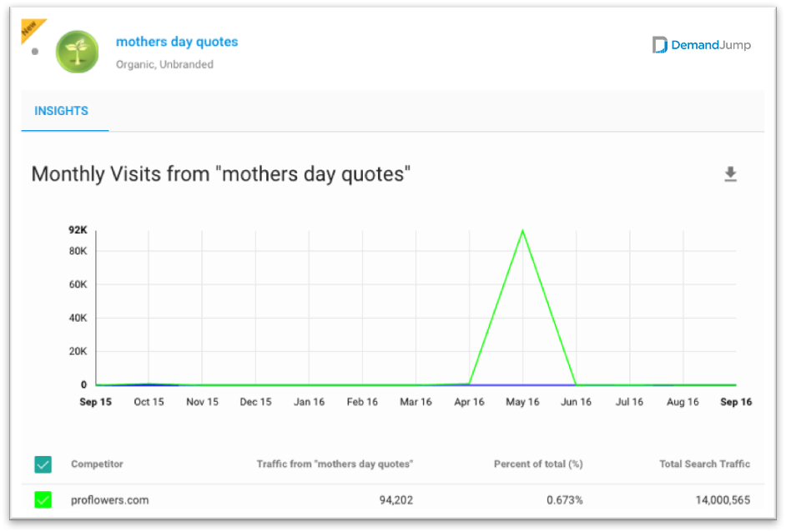Sort by Traffic from "mothers day quotes" column

335,464
